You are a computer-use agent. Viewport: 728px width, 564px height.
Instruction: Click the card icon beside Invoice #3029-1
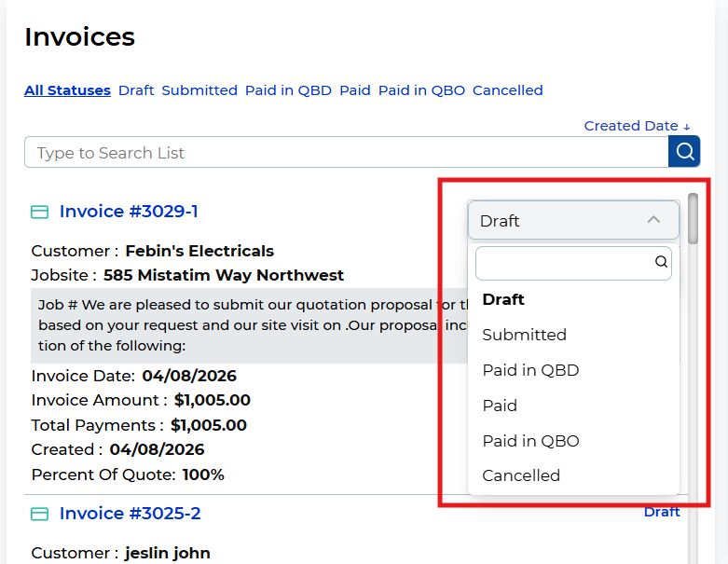pyautogui.click(x=40, y=213)
